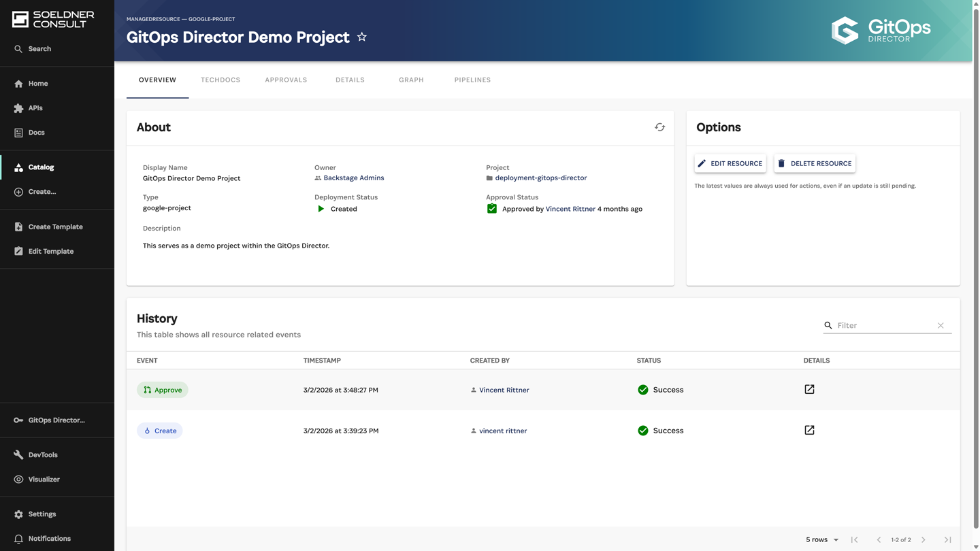The image size is (980, 551).
Task: Click Success status in Create row
Action: coord(661,431)
